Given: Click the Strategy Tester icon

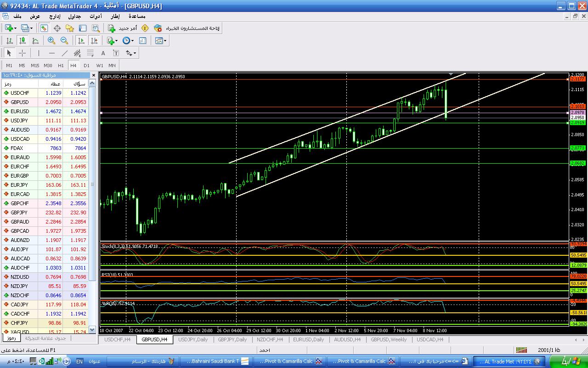Looking at the screenshot, I should 96,28.
